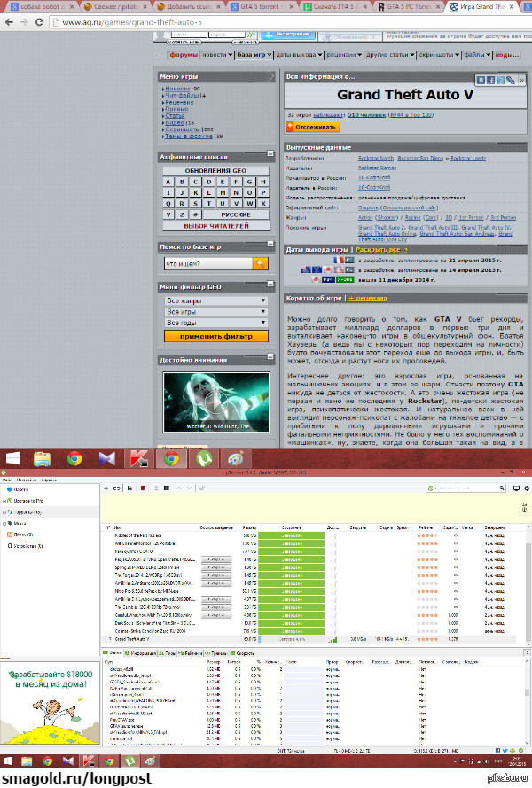Switch to the 'Свежее / pikabu' tab
Screen dimensions: 532x788
tap(116, 6)
